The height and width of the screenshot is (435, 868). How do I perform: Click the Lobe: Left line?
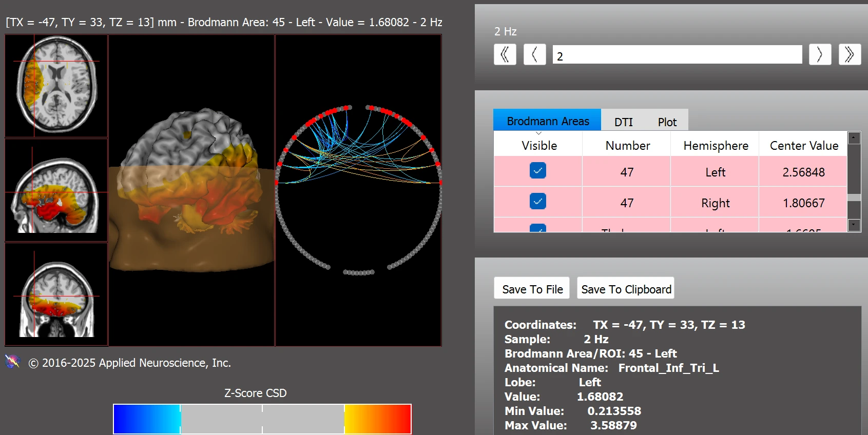point(553,382)
